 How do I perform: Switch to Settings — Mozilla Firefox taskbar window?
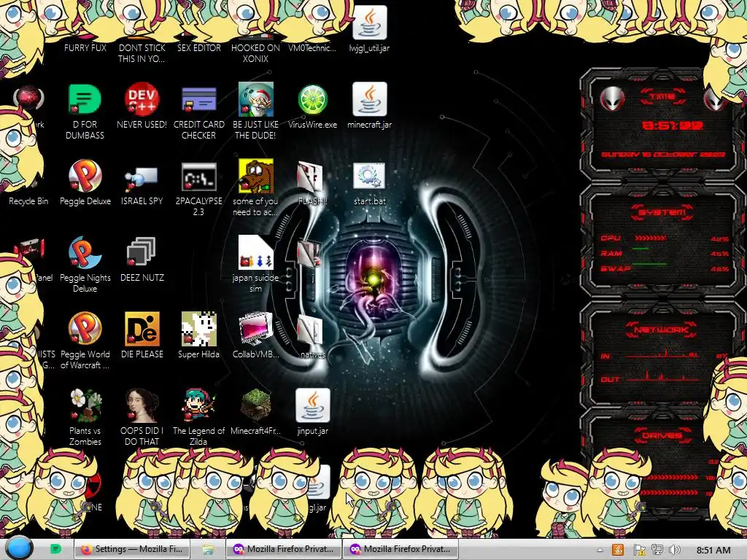[132, 549]
